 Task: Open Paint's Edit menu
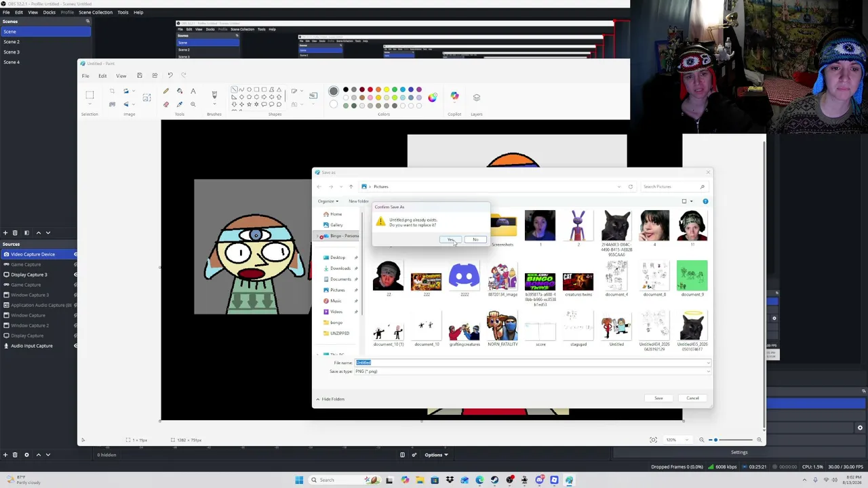102,76
